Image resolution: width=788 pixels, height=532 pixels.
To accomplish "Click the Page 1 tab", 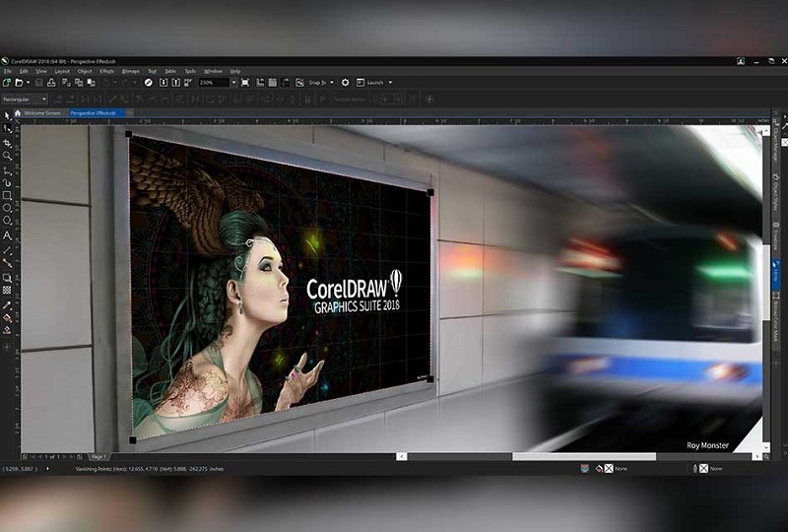I will tap(98, 456).
